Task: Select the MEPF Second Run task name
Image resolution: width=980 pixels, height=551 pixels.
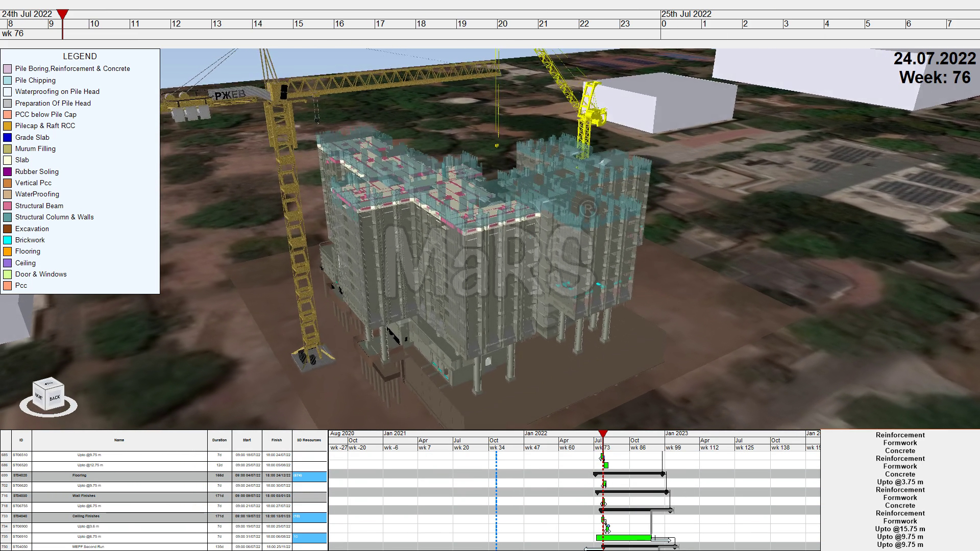Action: coord(88,547)
